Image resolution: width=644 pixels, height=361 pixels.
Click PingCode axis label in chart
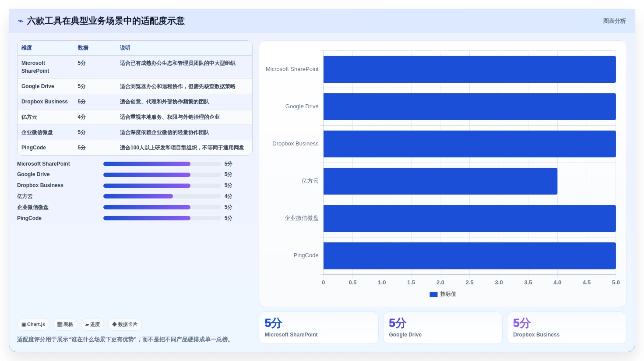point(306,255)
